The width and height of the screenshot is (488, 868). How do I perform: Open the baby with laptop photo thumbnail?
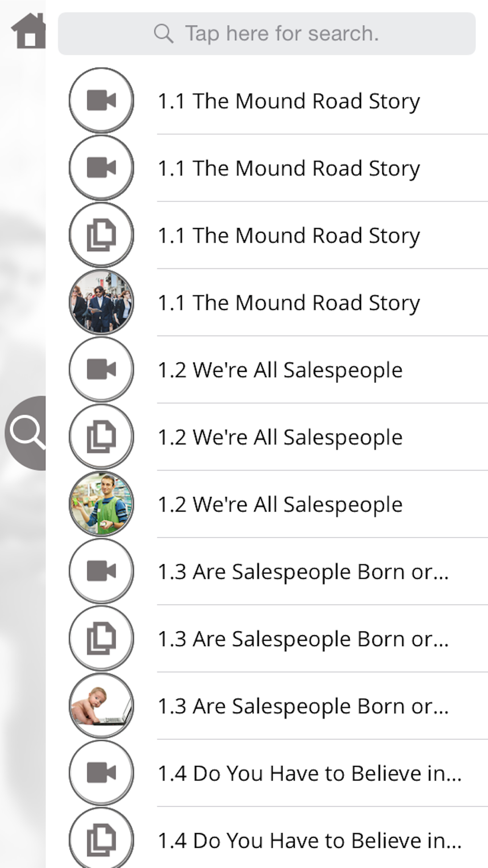101,705
